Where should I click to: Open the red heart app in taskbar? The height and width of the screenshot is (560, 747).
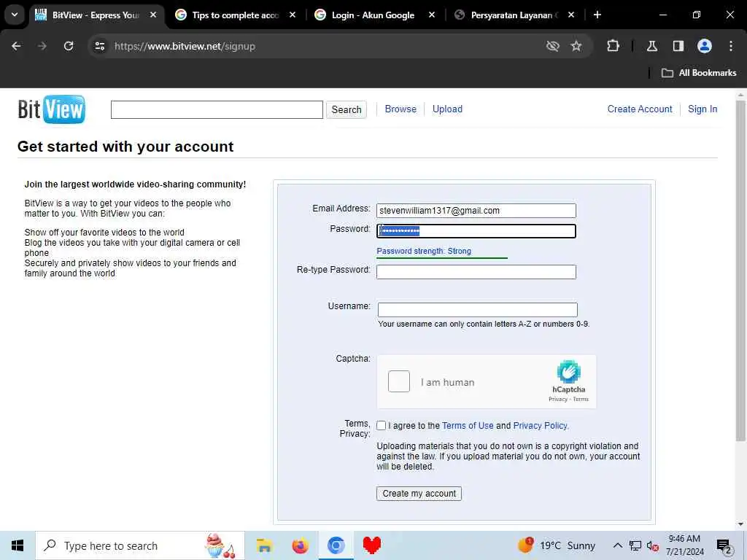(371, 545)
